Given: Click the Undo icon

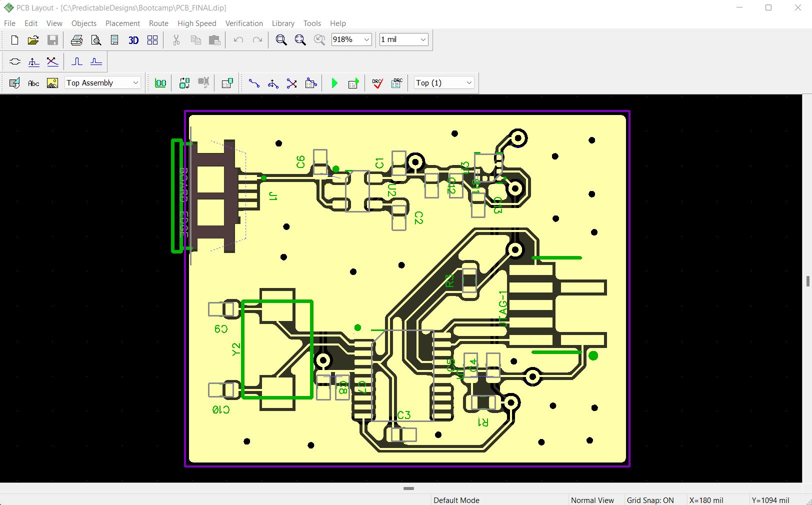Looking at the screenshot, I should [237, 40].
